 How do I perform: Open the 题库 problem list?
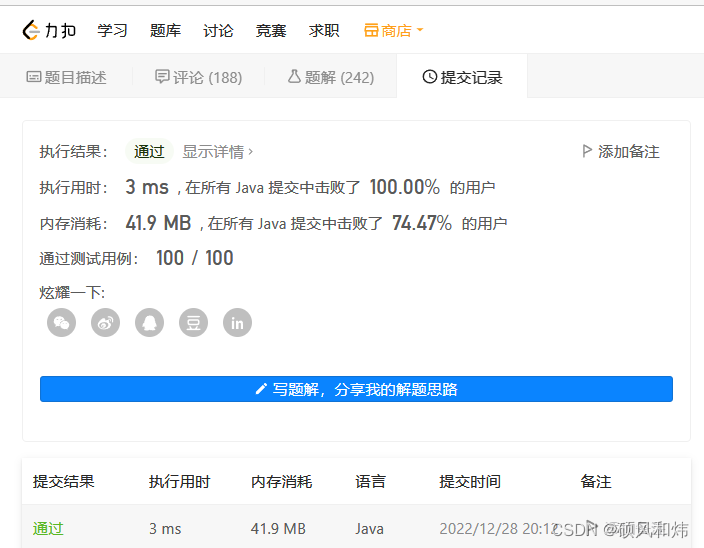click(x=165, y=31)
